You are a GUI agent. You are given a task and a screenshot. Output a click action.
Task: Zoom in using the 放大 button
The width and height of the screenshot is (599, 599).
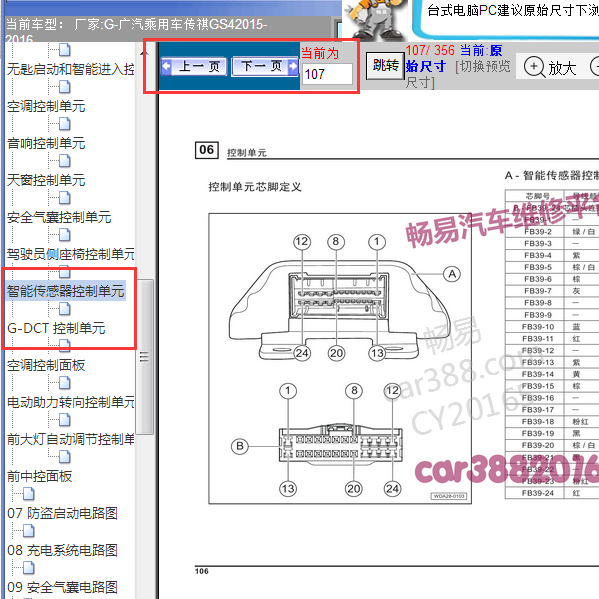tap(550, 68)
